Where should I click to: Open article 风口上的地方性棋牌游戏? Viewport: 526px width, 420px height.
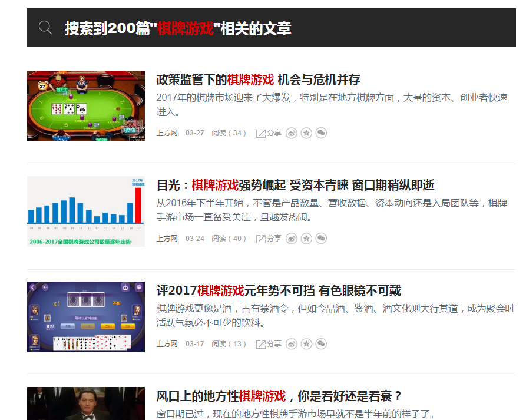tap(279, 396)
